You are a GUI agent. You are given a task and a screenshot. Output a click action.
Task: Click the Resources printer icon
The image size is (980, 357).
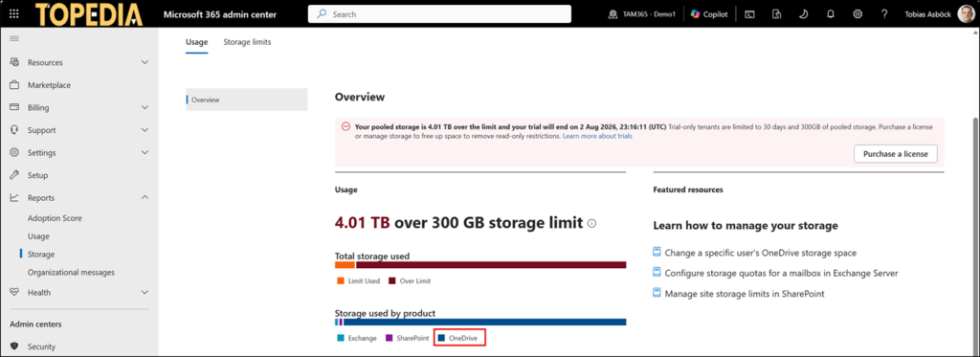point(14,62)
